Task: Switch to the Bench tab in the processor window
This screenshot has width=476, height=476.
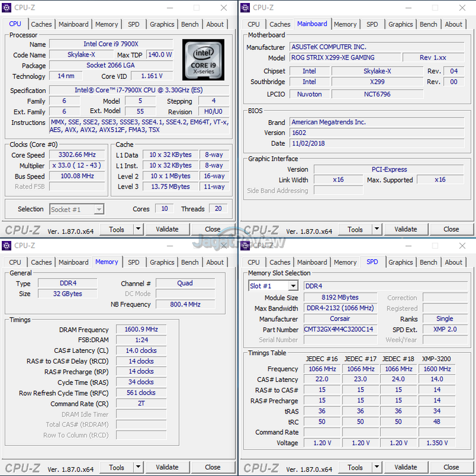Action: coord(190,24)
